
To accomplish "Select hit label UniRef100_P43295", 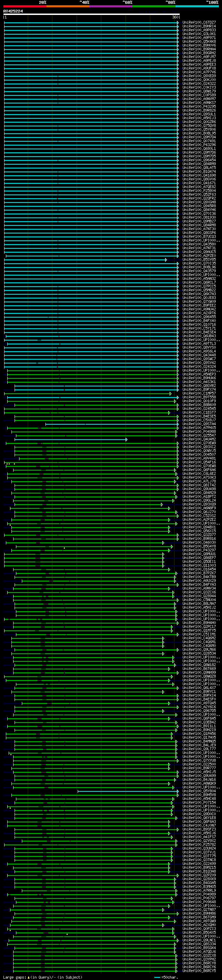I will 199,106.
